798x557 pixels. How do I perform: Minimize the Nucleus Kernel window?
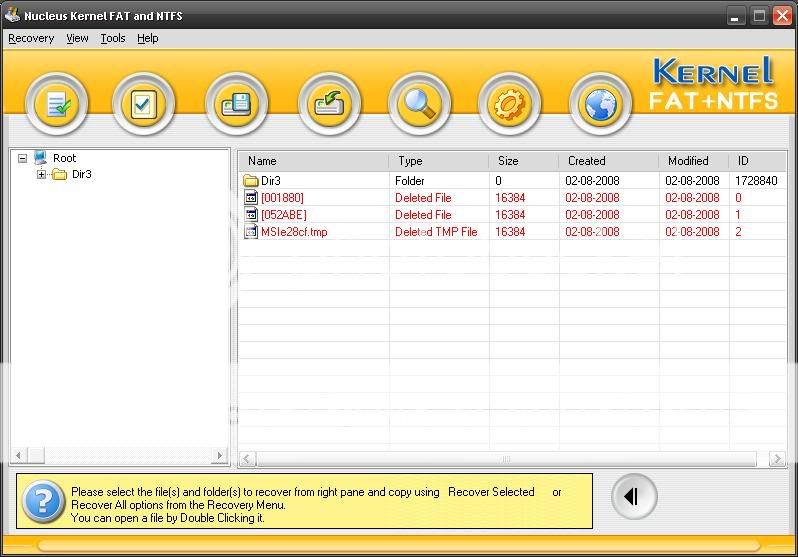click(734, 15)
